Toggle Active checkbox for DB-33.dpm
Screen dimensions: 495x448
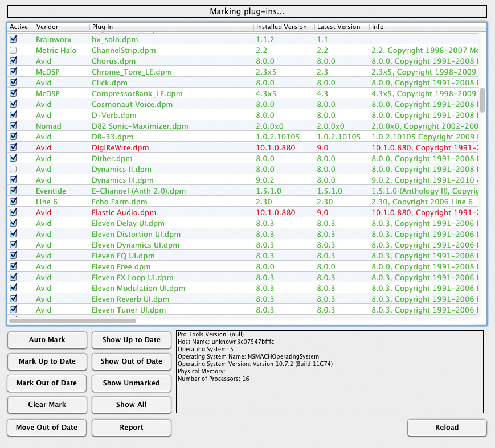click(x=13, y=137)
